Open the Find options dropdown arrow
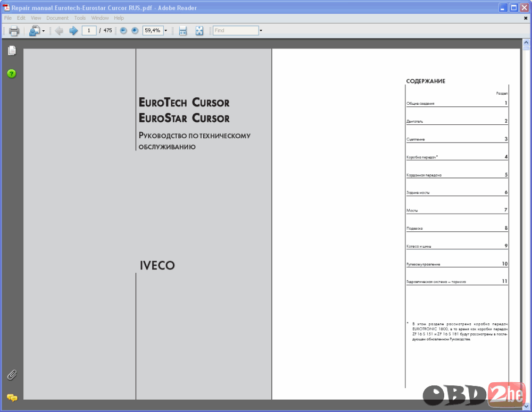The width and height of the screenshot is (532, 412). click(261, 31)
